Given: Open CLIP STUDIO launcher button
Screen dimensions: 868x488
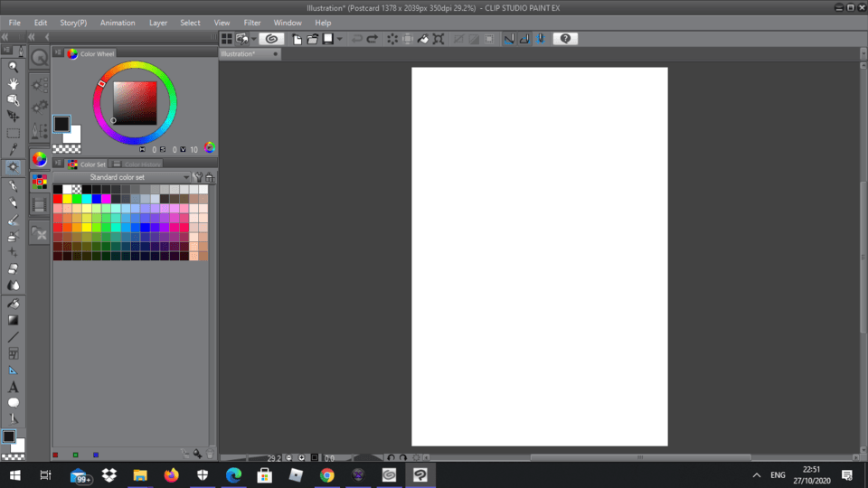Looking at the screenshot, I should [x=271, y=39].
